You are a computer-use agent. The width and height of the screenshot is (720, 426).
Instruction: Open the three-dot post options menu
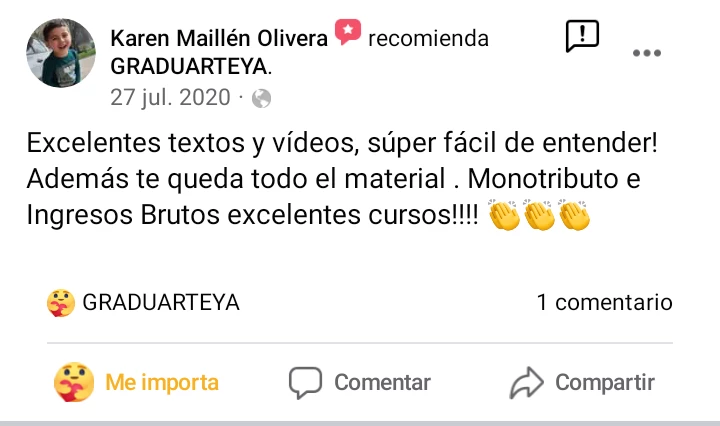(x=647, y=53)
